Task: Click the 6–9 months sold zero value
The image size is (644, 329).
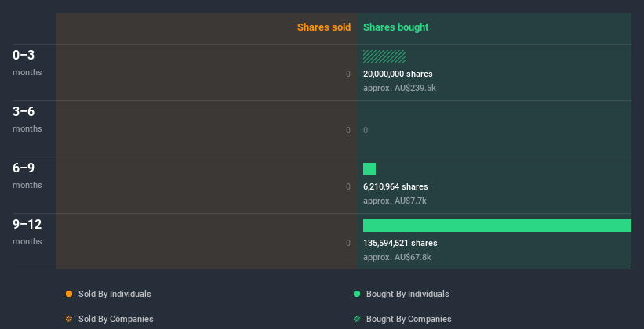Action: [348, 186]
